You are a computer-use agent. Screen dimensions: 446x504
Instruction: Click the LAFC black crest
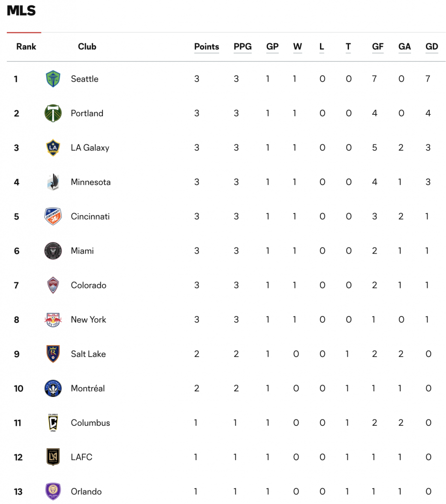53,457
